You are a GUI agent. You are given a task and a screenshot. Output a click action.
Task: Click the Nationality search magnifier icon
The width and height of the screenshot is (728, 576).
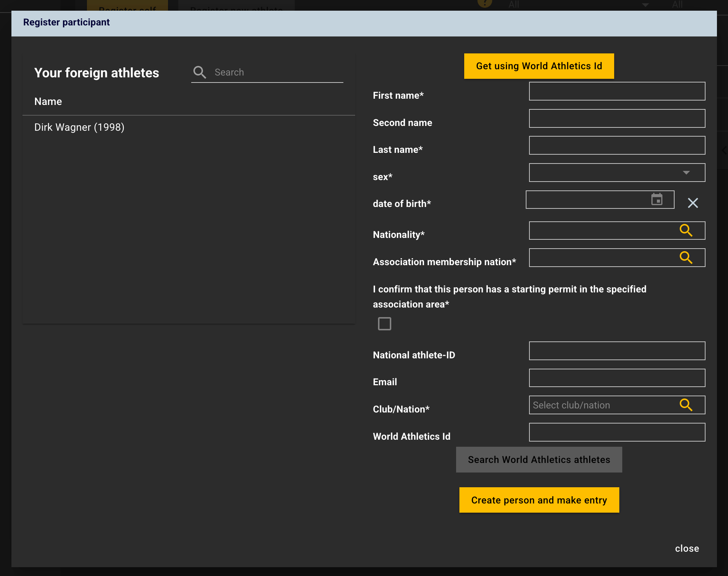tap(686, 231)
